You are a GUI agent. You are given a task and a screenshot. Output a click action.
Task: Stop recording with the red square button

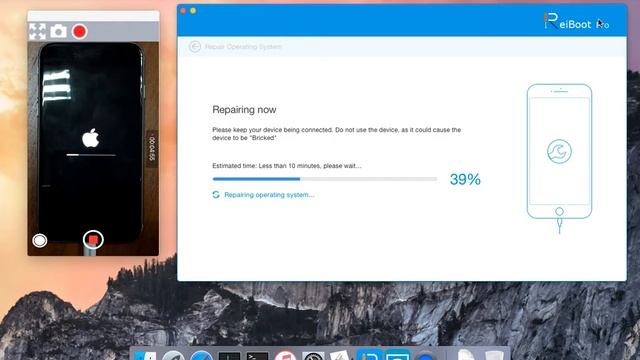[x=93, y=240]
